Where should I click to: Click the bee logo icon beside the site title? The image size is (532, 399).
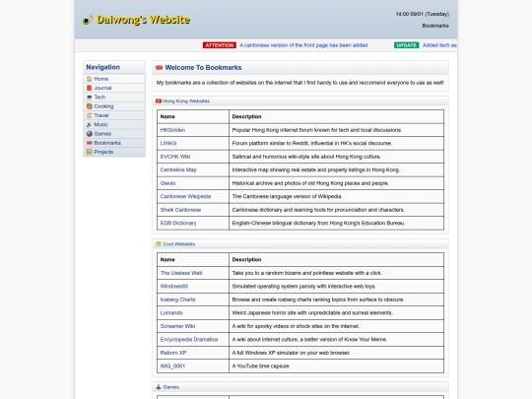click(88, 20)
